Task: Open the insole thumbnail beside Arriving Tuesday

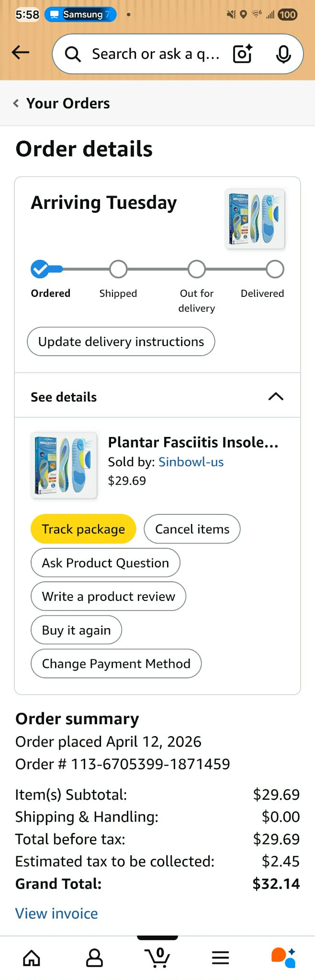Action: [255, 219]
